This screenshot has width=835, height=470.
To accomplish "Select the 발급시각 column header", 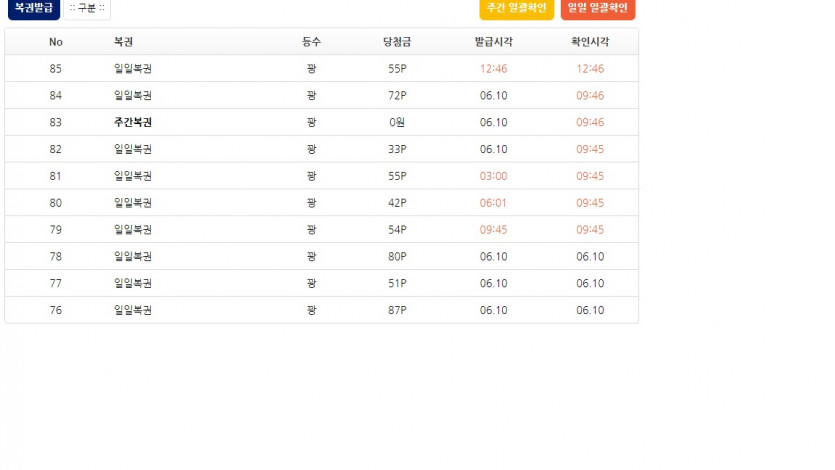I will pyautogui.click(x=494, y=42).
